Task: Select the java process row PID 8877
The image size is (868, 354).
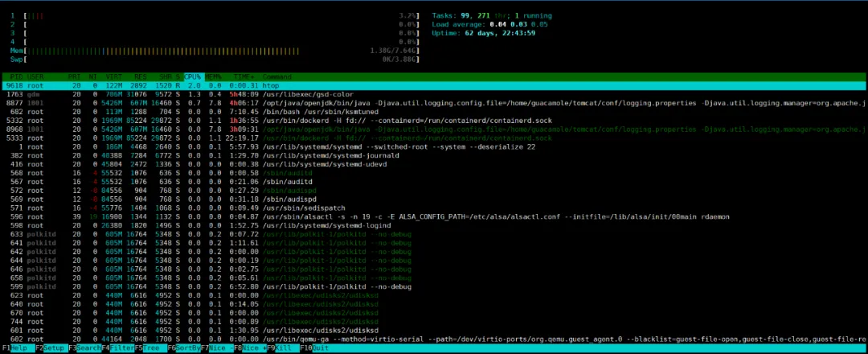Action: [434, 103]
